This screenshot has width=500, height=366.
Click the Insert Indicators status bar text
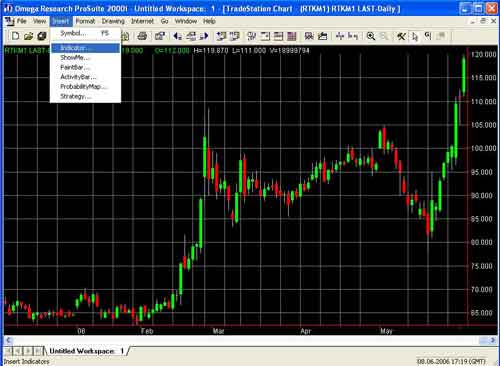(27, 361)
